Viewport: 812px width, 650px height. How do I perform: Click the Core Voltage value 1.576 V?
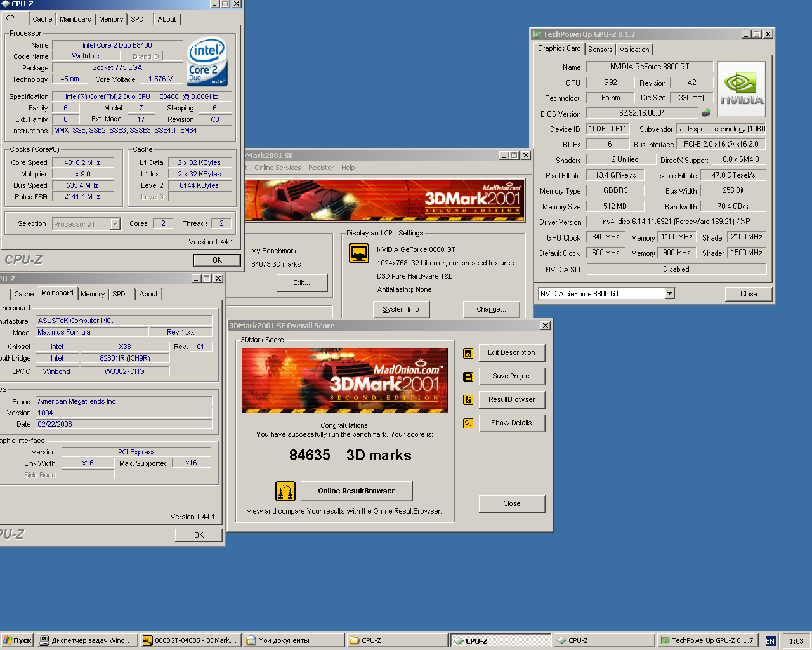pyautogui.click(x=161, y=79)
